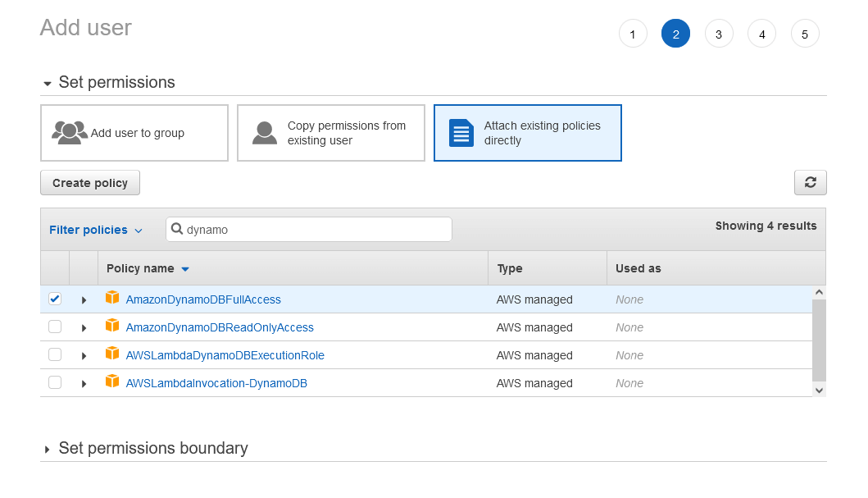Uncheck the AmazonDynamoDBFullAccess checkbox

pos(55,299)
